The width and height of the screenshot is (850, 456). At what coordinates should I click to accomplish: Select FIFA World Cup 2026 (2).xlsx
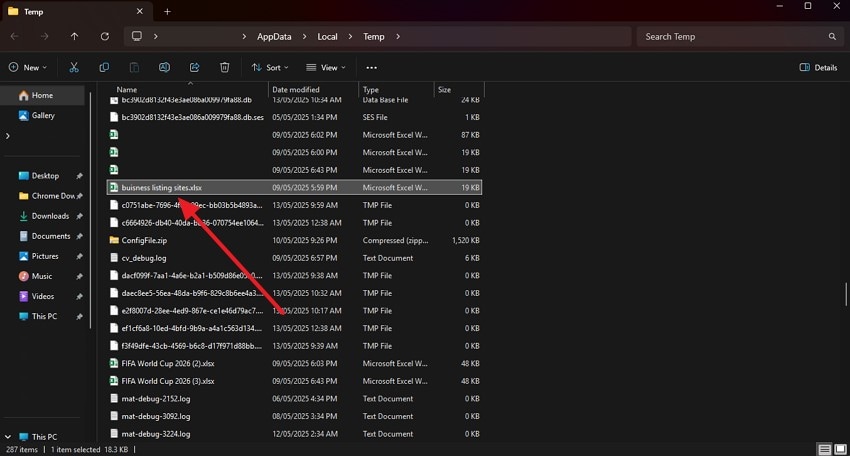click(x=294, y=363)
